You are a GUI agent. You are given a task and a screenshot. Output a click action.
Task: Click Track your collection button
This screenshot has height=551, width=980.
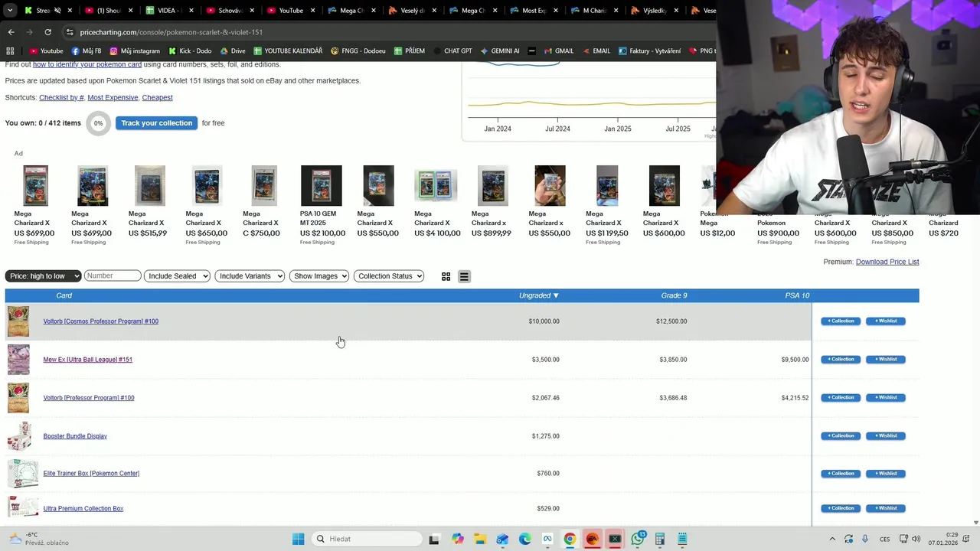pyautogui.click(x=156, y=123)
